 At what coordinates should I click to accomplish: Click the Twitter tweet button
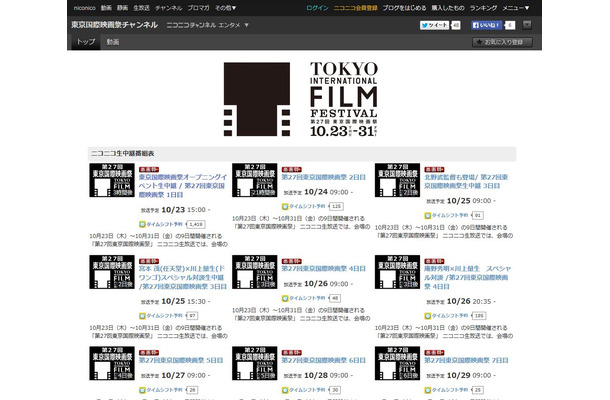coord(435,25)
